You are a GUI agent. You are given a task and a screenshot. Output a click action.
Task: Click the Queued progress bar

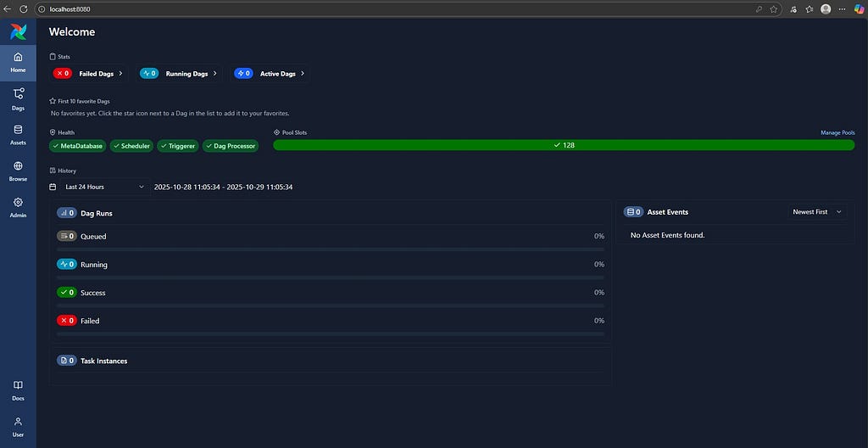click(x=331, y=249)
